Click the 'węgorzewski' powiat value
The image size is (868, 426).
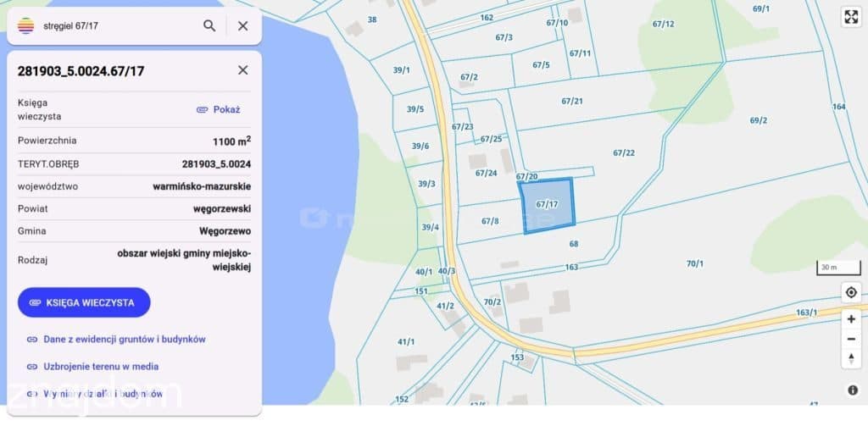pos(222,208)
